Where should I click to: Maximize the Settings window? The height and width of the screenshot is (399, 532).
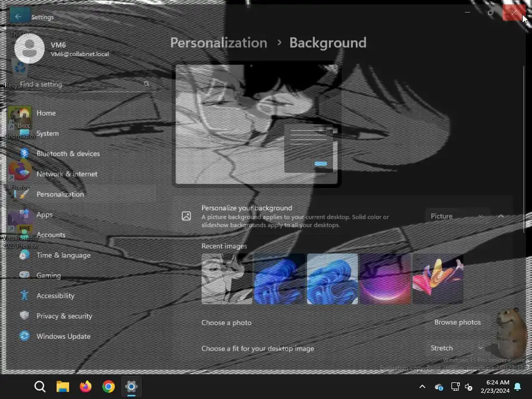pyautogui.click(x=490, y=12)
